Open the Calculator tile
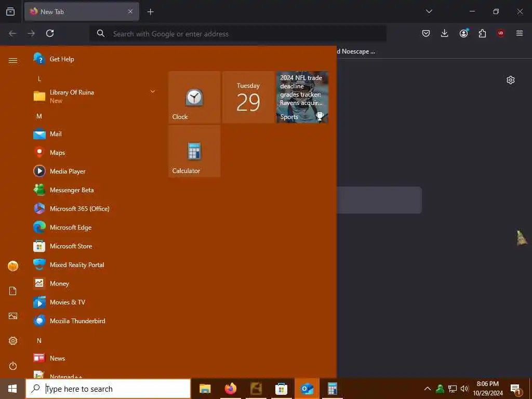 194,151
